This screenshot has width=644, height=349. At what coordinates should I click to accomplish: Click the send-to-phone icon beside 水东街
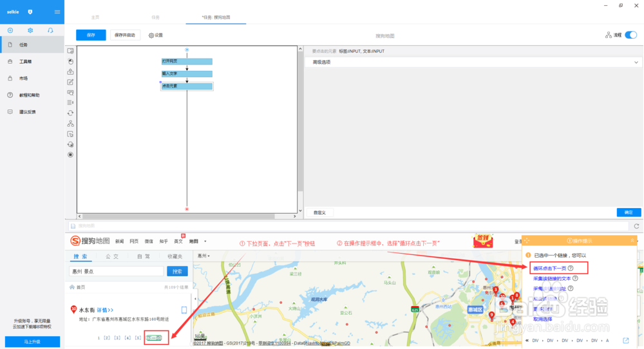(x=184, y=310)
